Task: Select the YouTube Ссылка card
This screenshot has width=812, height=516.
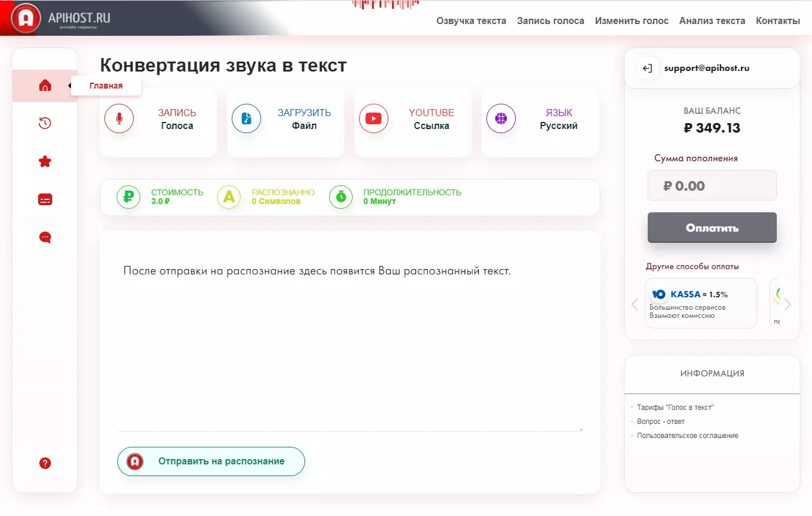Action: click(x=413, y=122)
